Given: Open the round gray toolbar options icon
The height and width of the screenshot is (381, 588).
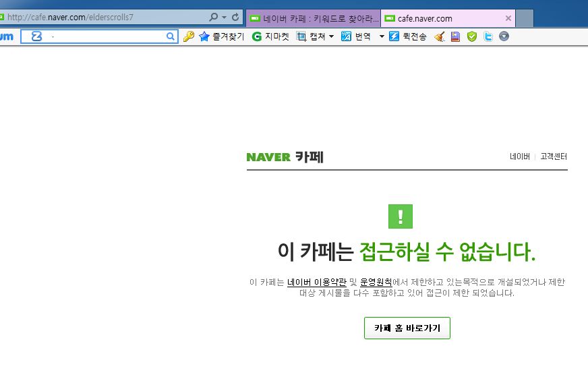Looking at the screenshot, I should click(504, 36).
